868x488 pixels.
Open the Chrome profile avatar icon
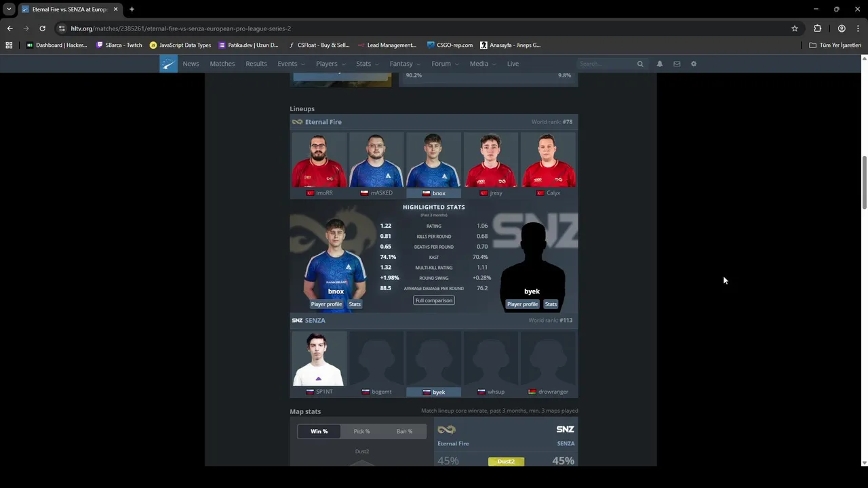(842, 28)
